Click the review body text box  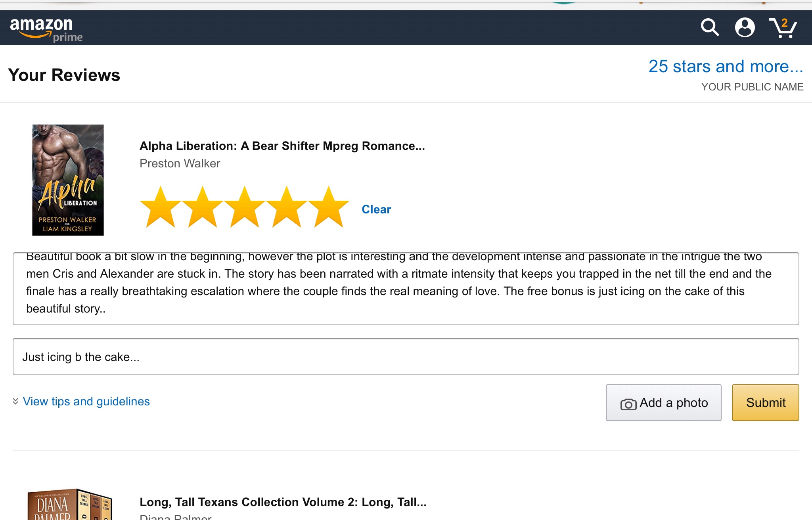tap(406, 289)
